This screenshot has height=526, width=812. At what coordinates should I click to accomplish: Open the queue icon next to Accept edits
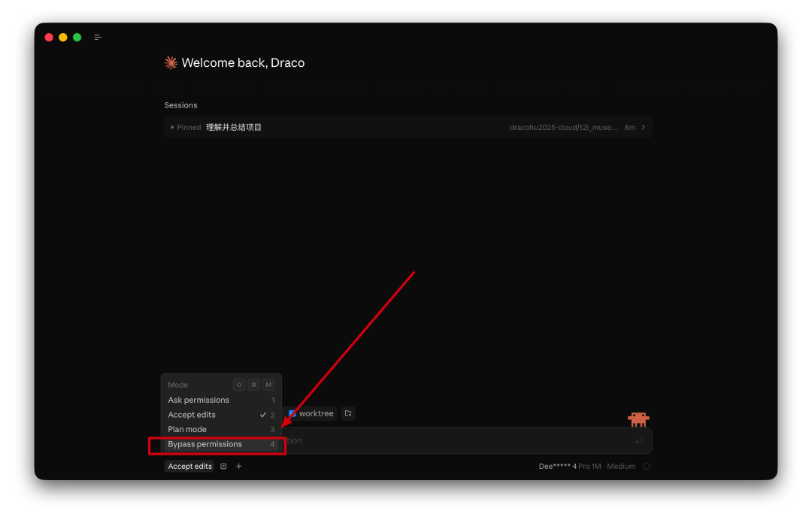(x=223, y=466)
